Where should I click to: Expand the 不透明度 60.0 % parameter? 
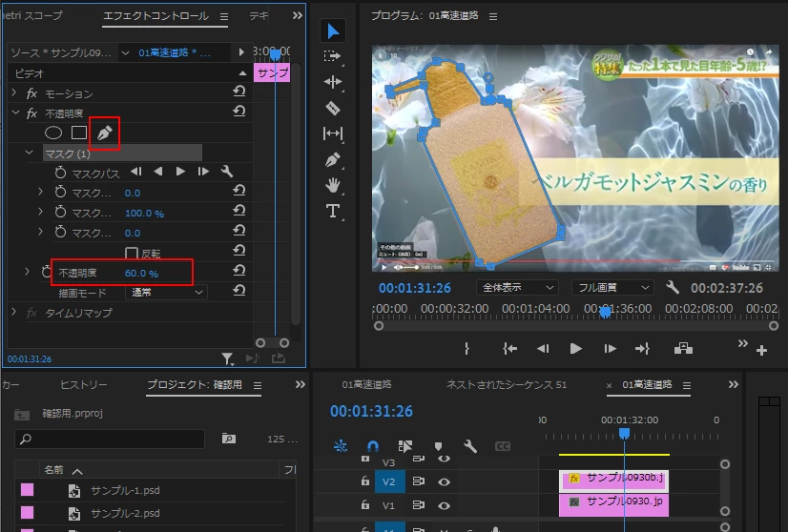(27, 272)
